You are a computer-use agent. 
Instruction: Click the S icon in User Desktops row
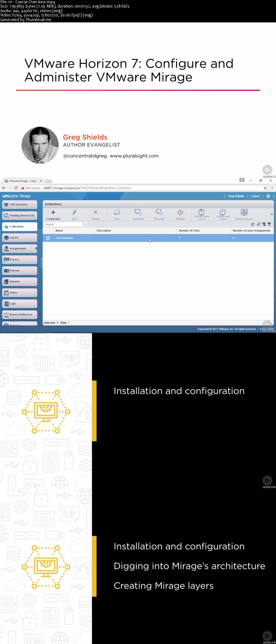pyautogui.click(x=48, y=238)
